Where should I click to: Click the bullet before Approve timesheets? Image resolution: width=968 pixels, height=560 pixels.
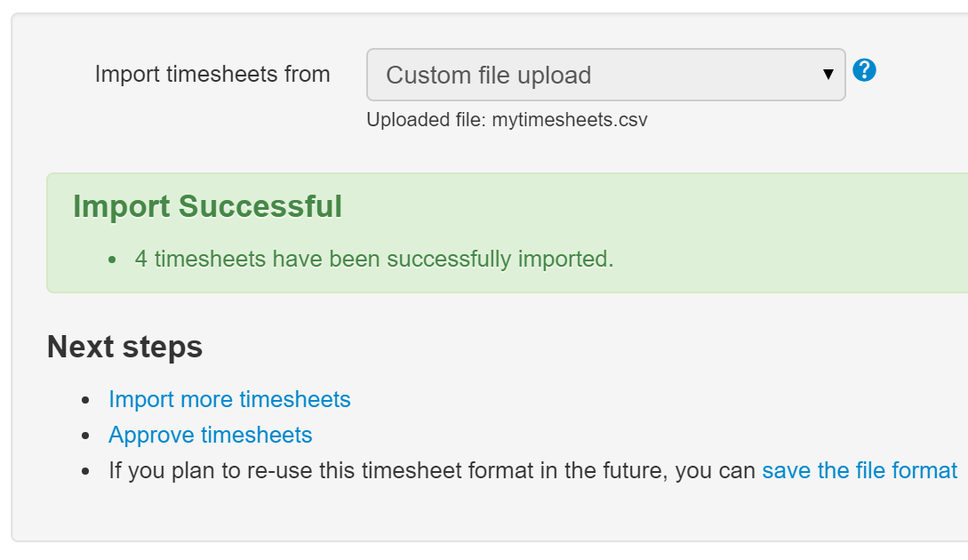[x=86, y=436]
